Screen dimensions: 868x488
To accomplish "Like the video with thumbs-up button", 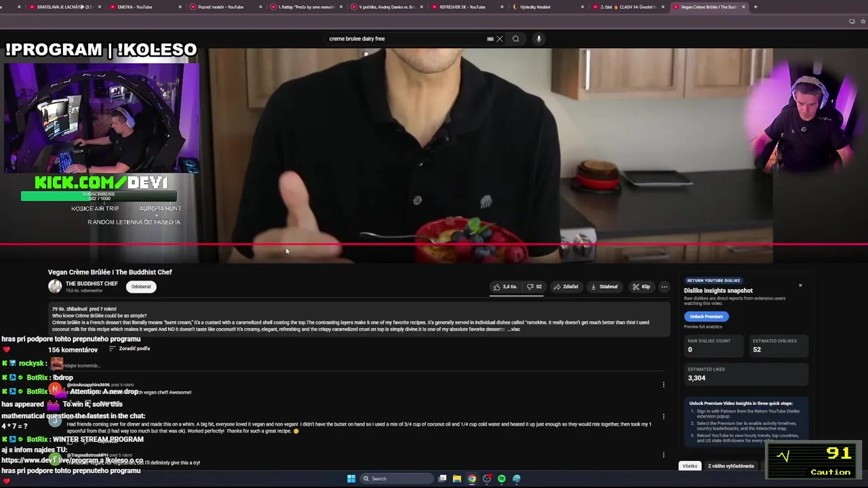I will tap(505, 287).
